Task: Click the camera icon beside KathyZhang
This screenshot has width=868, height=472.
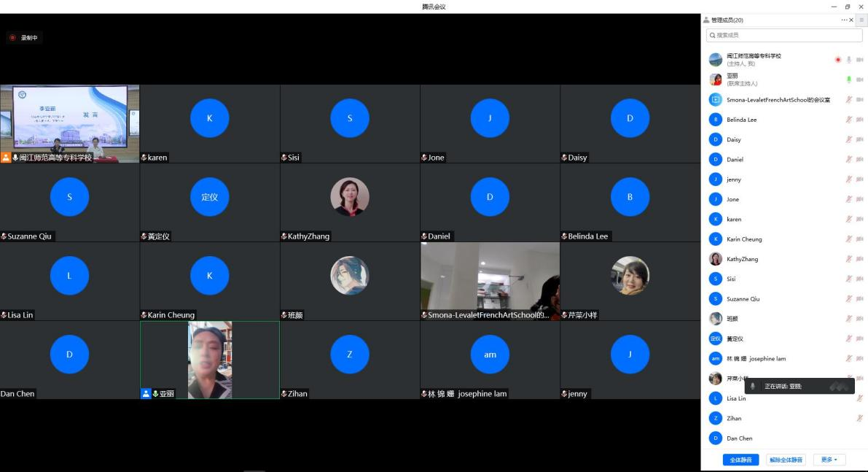Action: 860,259
